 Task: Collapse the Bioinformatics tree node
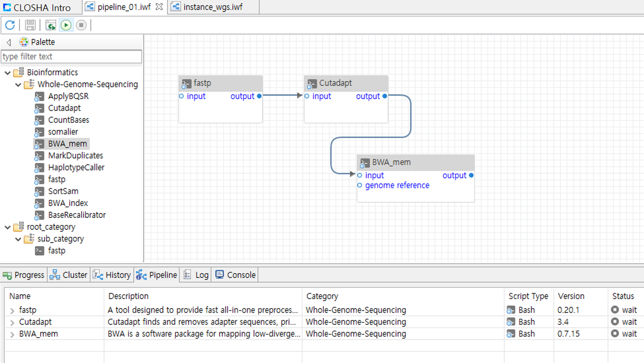click(7, 73)
